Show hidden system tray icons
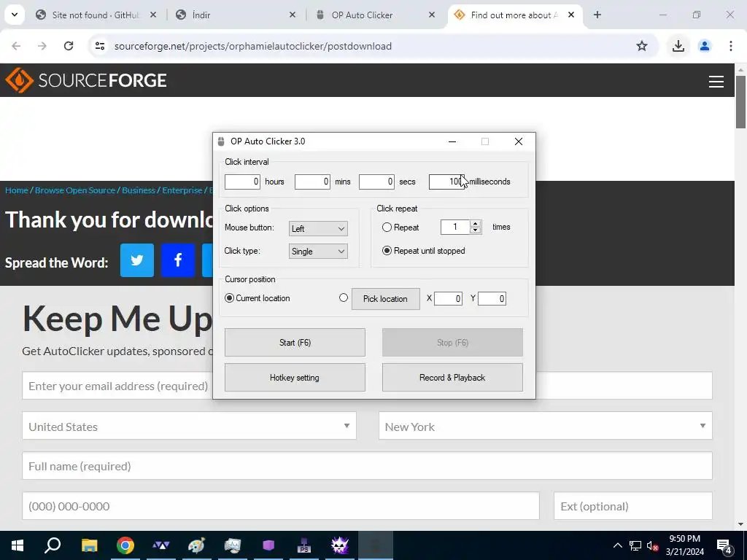 617,545
